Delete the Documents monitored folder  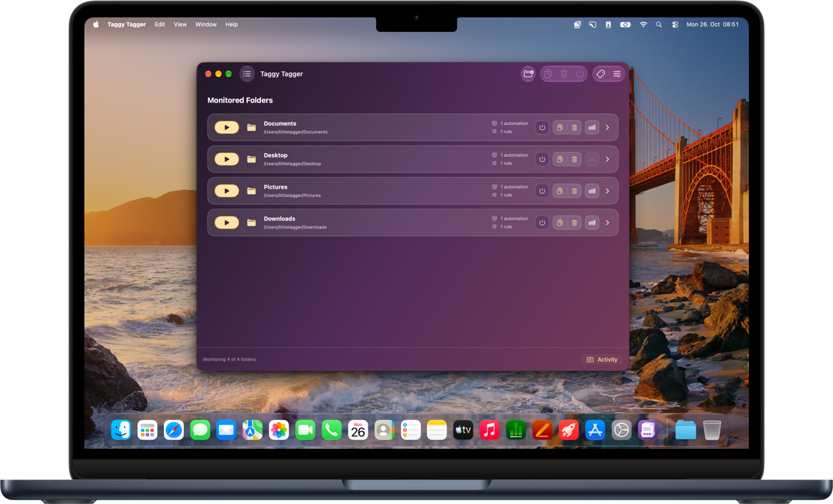pos(574,127)
